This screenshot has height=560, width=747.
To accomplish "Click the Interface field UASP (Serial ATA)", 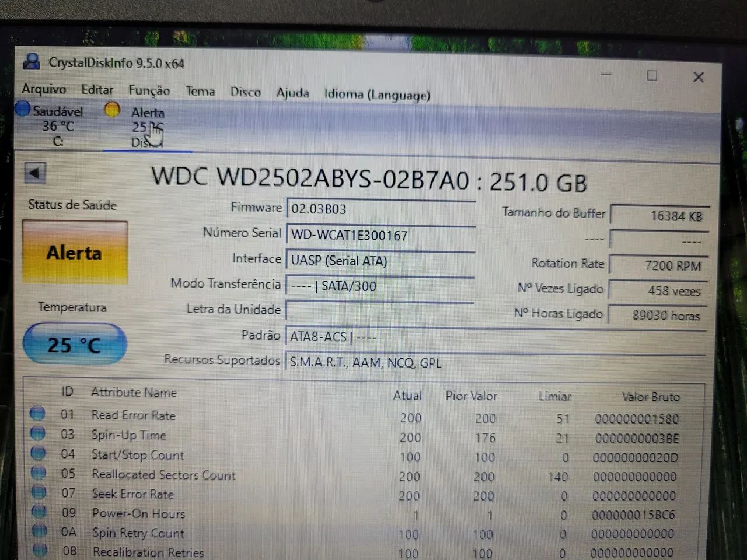I will pos(381,261).
